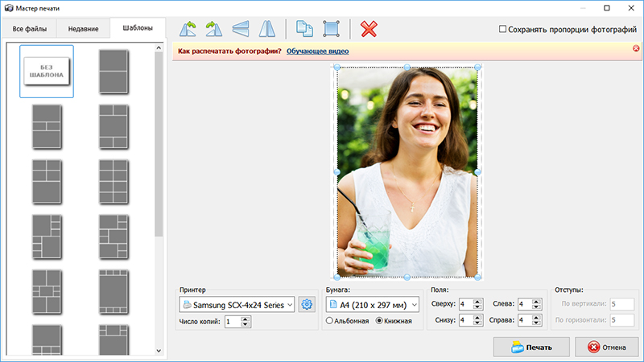
Task: Increase 'Число копий' with up arrow
Action: point(246,319)
